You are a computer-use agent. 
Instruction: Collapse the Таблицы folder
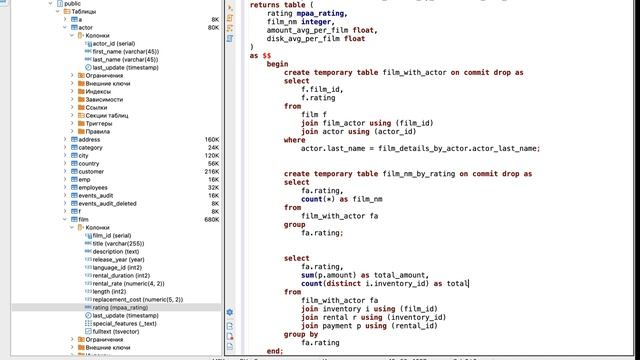pyautogui.click(x=58, y=11)
